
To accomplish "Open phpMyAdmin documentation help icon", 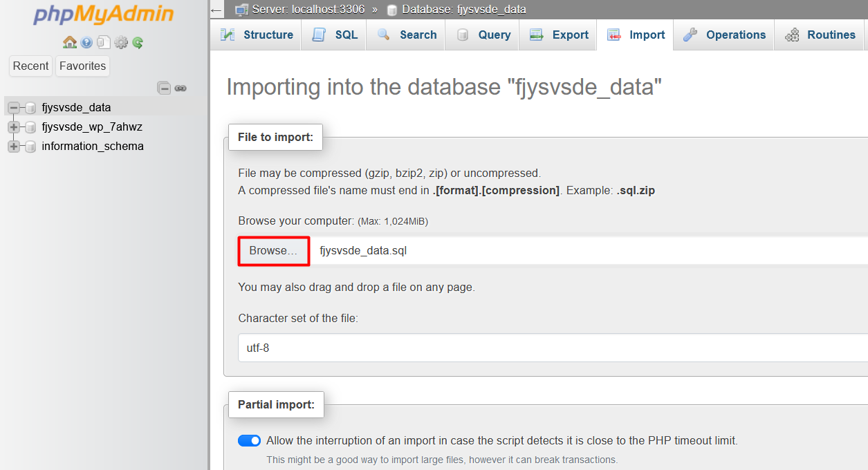I will [86, 43].
